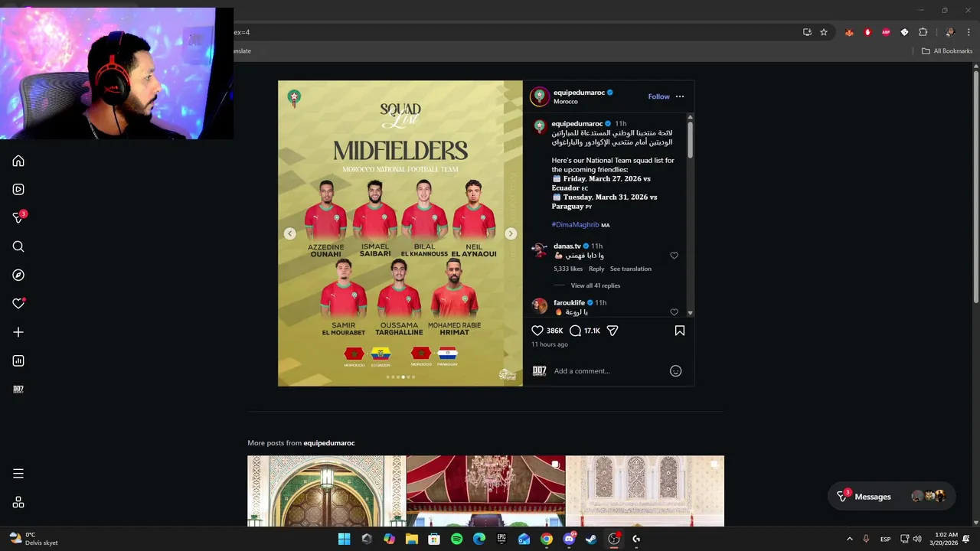The height and width of the screenshot is (551, 980).
Task: Open the Chrome profile avatar
Action: (950, 32)
